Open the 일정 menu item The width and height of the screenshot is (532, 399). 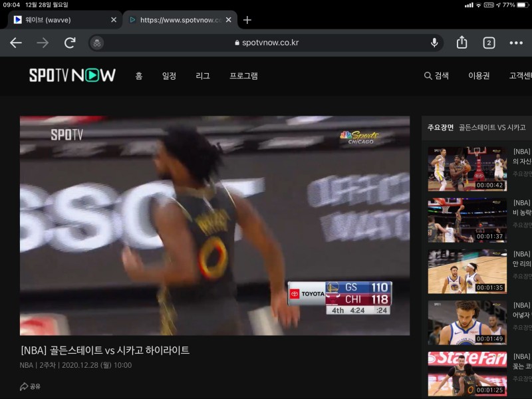coord(169,76)
